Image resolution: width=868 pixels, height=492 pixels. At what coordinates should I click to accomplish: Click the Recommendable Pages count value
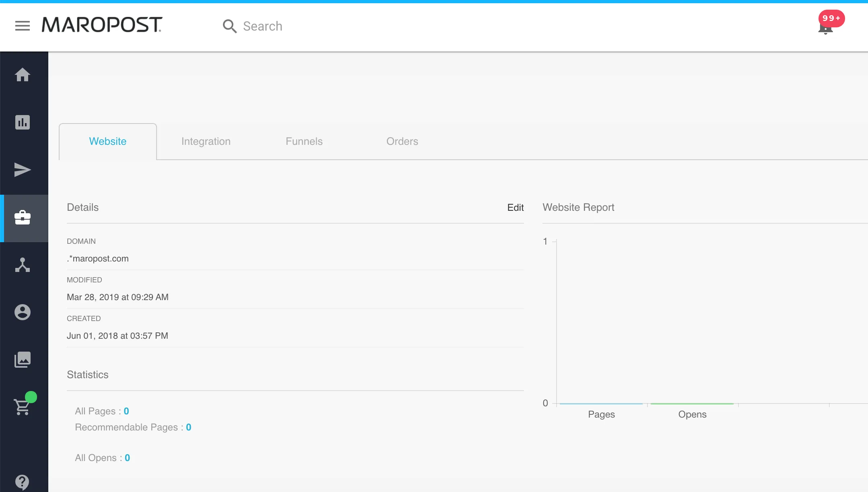[x=189, y=427]
